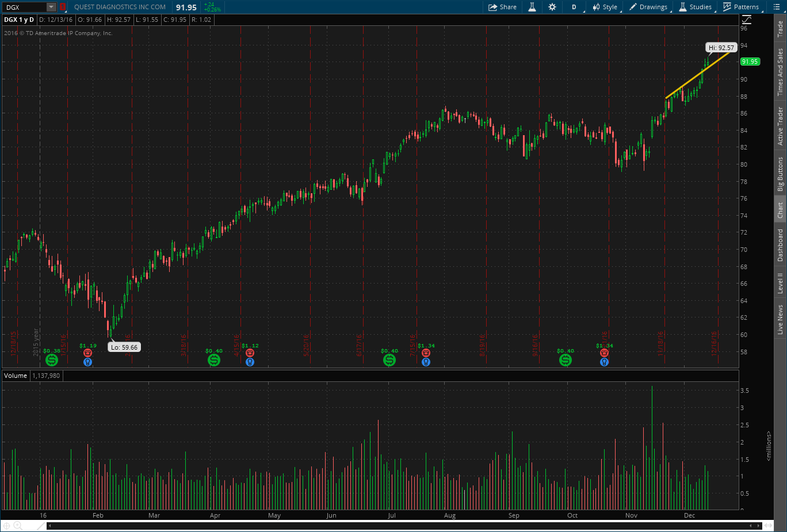Click the drawing tool pencil icon at the bottom left

pos(41,526)
